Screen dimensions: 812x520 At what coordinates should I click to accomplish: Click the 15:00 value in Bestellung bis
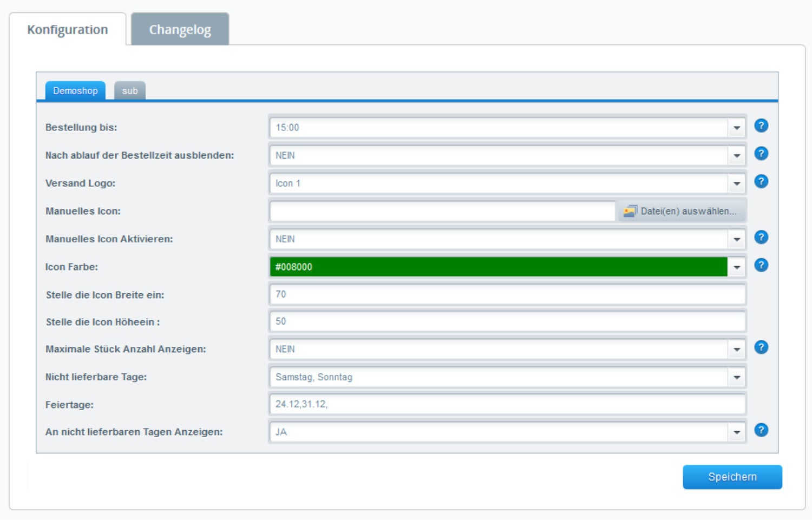click(x=287, y=128)
